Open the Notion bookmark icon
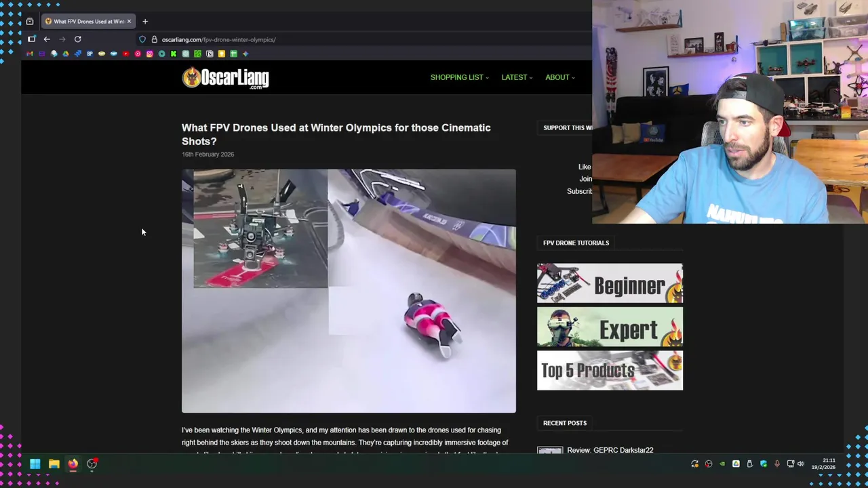 (210, 54)
